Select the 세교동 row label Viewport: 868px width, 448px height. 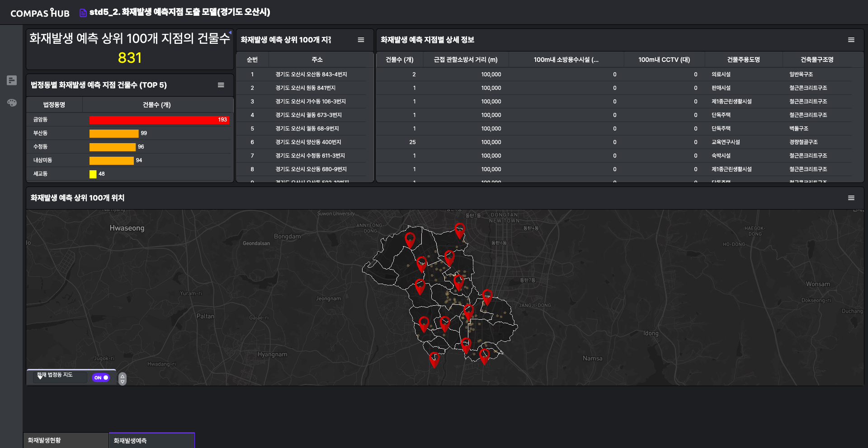click(40, 174)
